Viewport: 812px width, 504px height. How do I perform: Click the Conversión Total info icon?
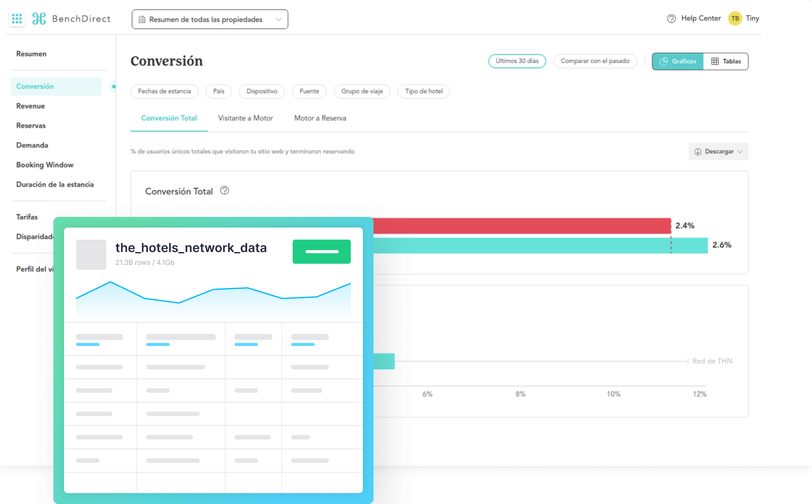pyautogui.click(x=225, y=191)
